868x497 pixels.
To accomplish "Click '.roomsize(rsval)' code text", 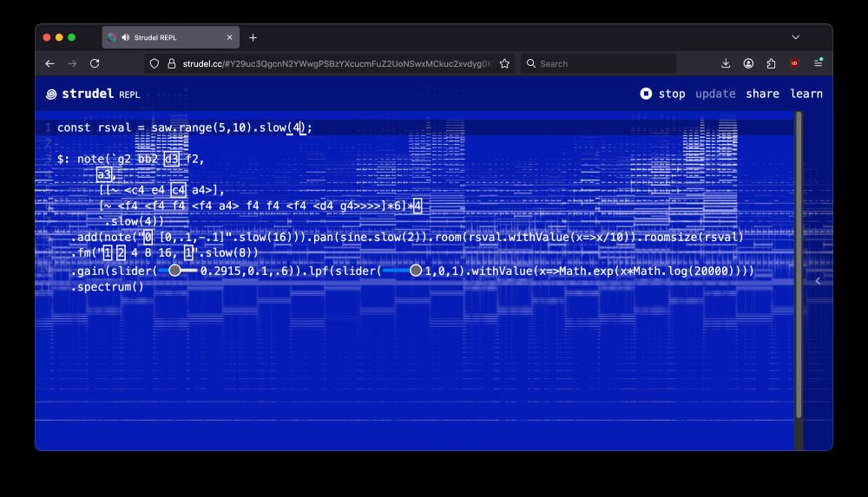I will pos(690,238).
